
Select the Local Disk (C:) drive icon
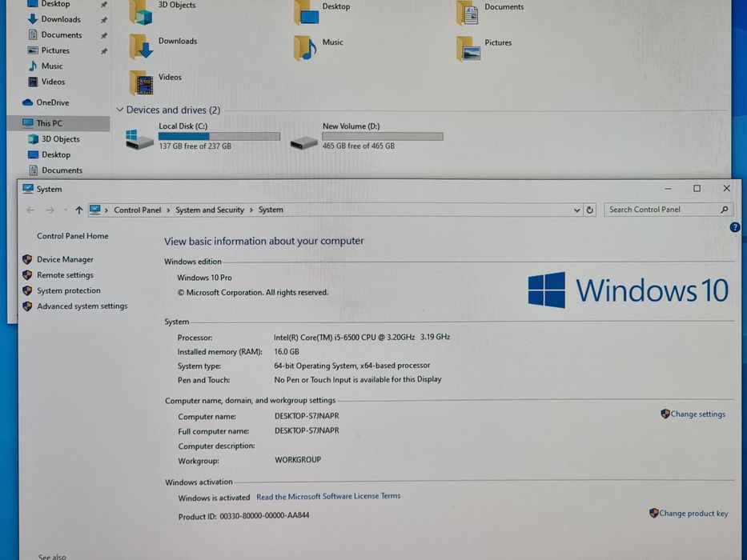click(139, 139)
